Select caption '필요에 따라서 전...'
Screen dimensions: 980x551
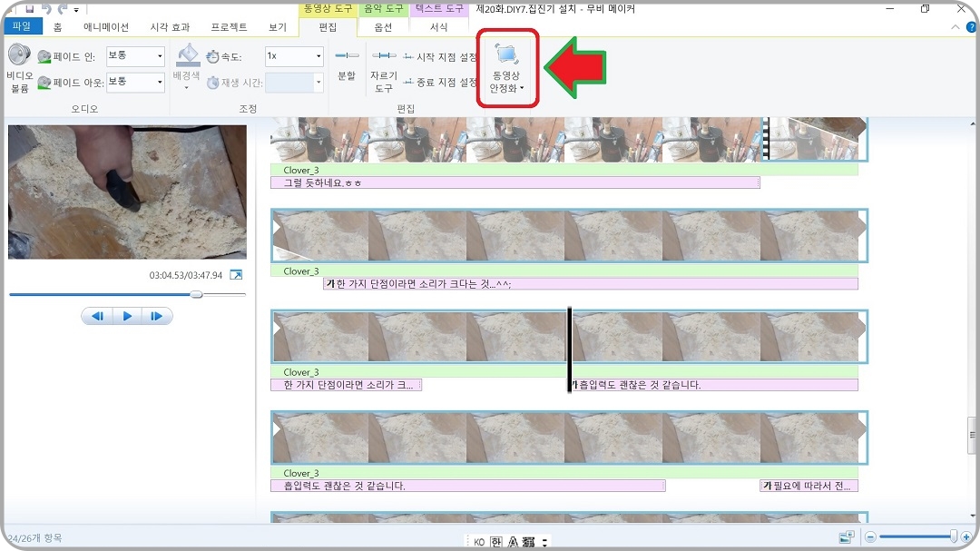(808, 486)
